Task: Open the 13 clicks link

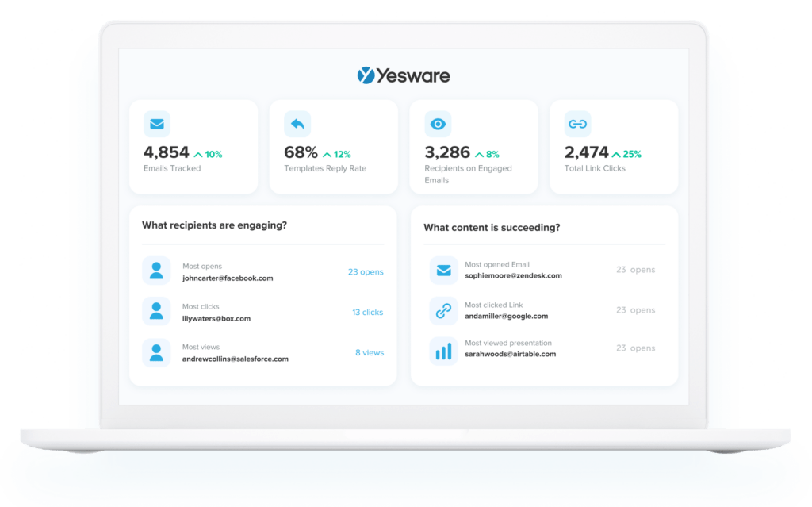Action: click(368, 312)
